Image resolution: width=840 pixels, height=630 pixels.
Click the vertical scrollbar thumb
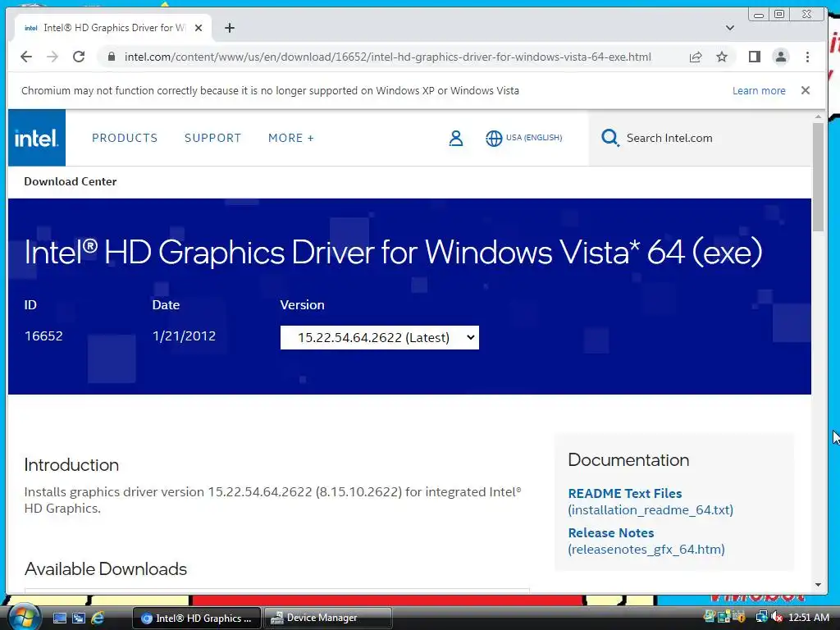click(818, 177)
